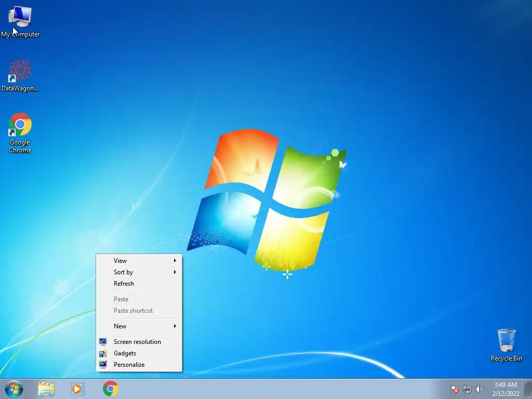Select the DataWagon shortcut icon

20,75
